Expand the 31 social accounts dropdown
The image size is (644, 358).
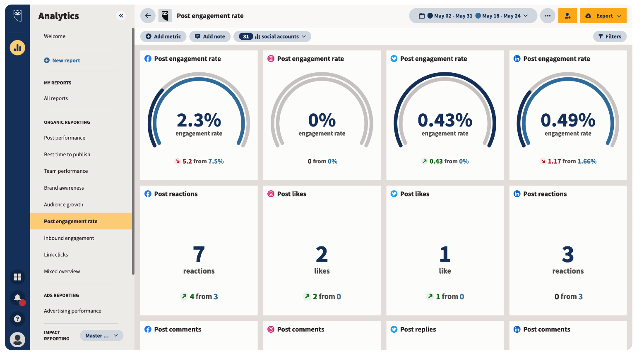[272, 36]
